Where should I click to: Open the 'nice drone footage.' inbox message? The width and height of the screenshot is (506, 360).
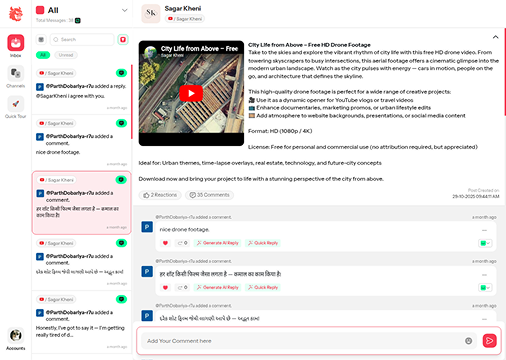[81, 142]
